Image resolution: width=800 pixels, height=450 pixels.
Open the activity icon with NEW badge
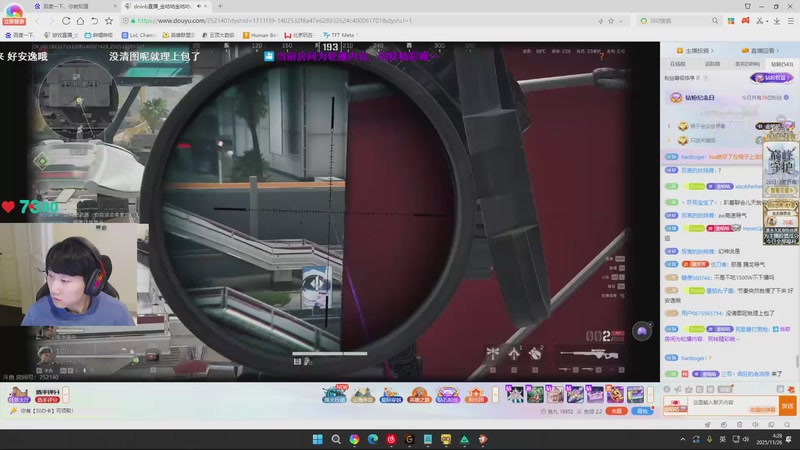(x=335, y=394)
